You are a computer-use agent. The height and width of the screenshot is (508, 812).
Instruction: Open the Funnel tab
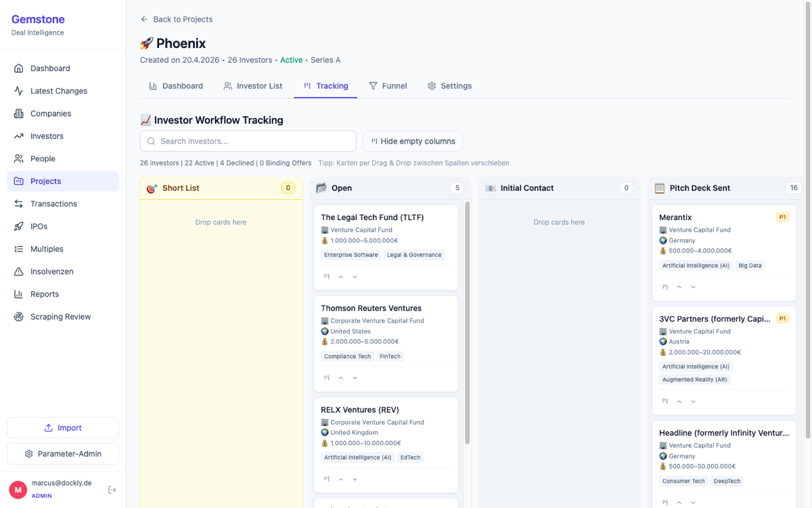[x=388, y=86]
